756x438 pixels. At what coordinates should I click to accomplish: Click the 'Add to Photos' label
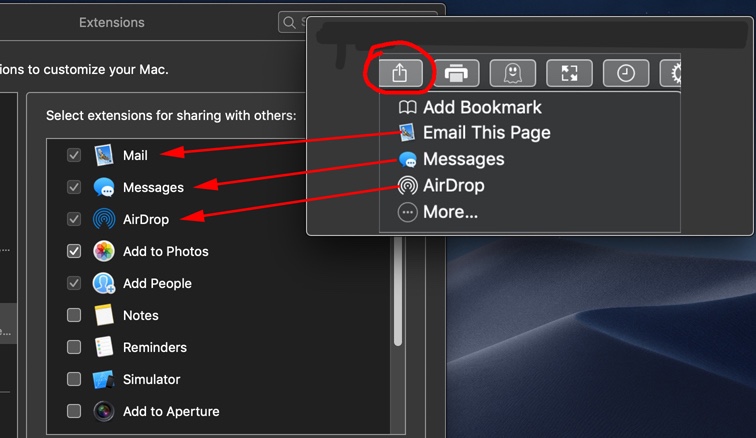tap(166, 251)
